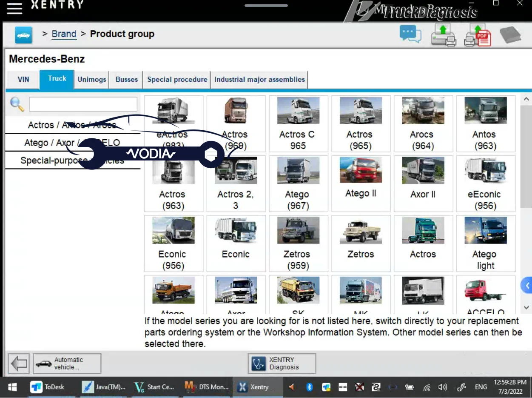Image resolution: width=532 pixels, height=398 pixels.
Task: Click the Bluetooth tray icon
Action: pyautogui.click(x=310, y=387)
